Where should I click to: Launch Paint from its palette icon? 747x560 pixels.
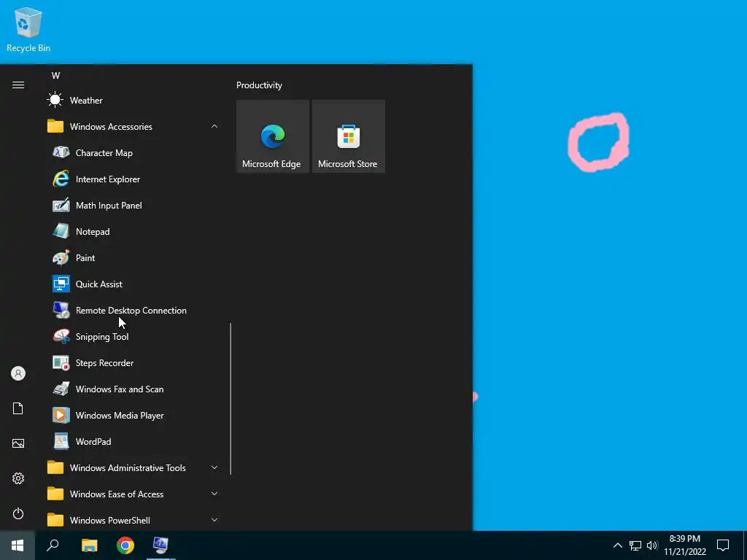(x=61, y=257)
